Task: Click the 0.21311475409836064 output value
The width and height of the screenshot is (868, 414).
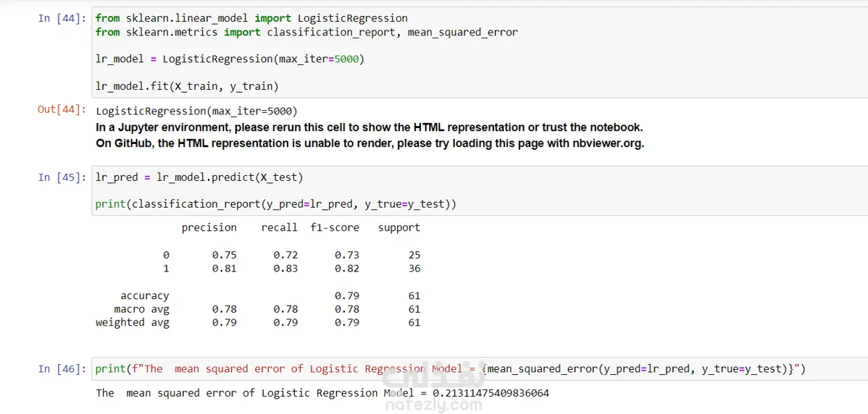Action: (x=491, y=393)
